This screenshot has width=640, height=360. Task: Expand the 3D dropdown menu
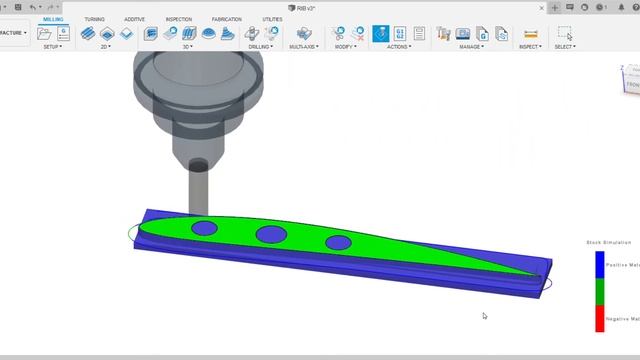(188, 47)
